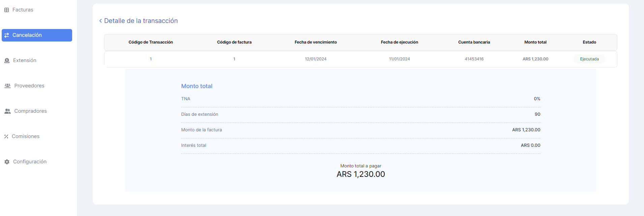This screenshot has width=644, height=216.
Task: Click the Cancelación swap arrows icon
Action: pos(6,35)
